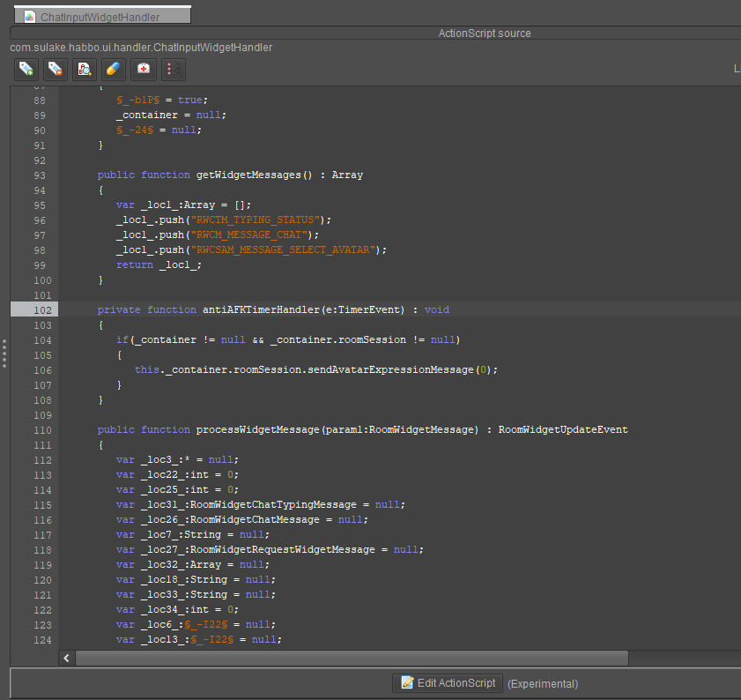Click the (Experimental) label
This screenshot has width=741, height=700.
(543, 684)
